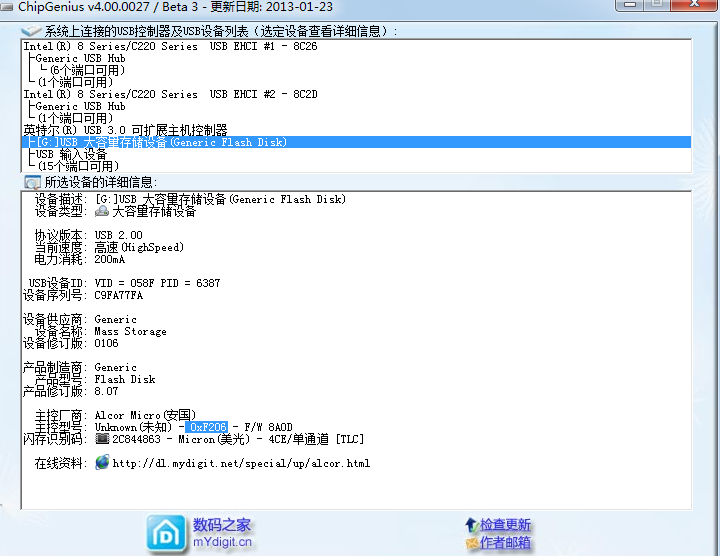Click the serial number C9FA77FA

coord(118,295)
